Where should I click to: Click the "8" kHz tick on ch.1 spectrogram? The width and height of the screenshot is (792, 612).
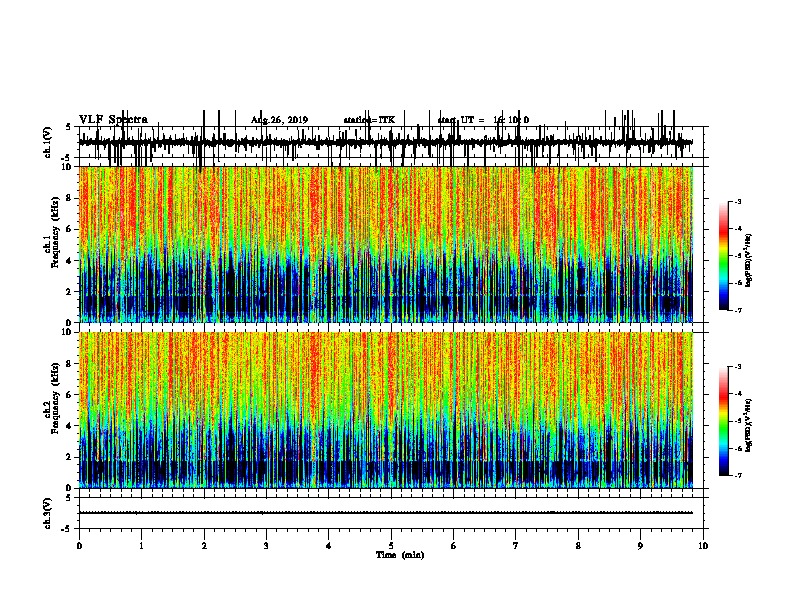[70, 198]
